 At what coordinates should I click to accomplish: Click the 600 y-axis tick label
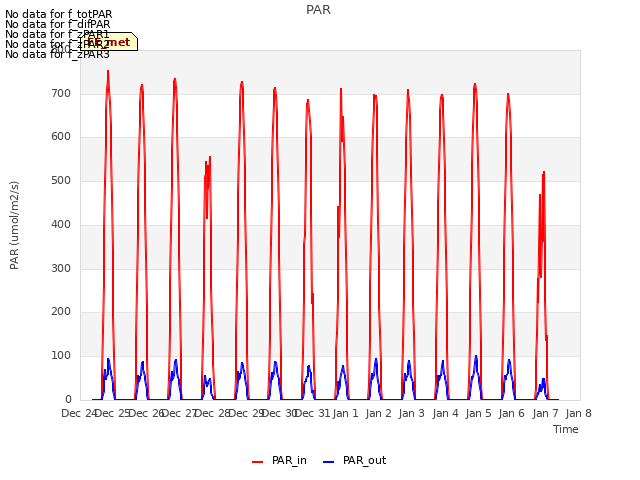(x=61, y=137)
